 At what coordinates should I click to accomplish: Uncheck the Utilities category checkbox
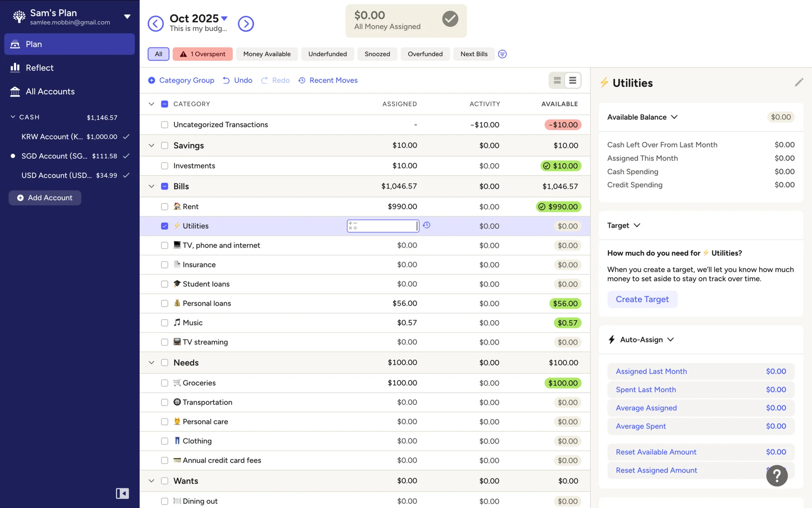pos(165,226)
